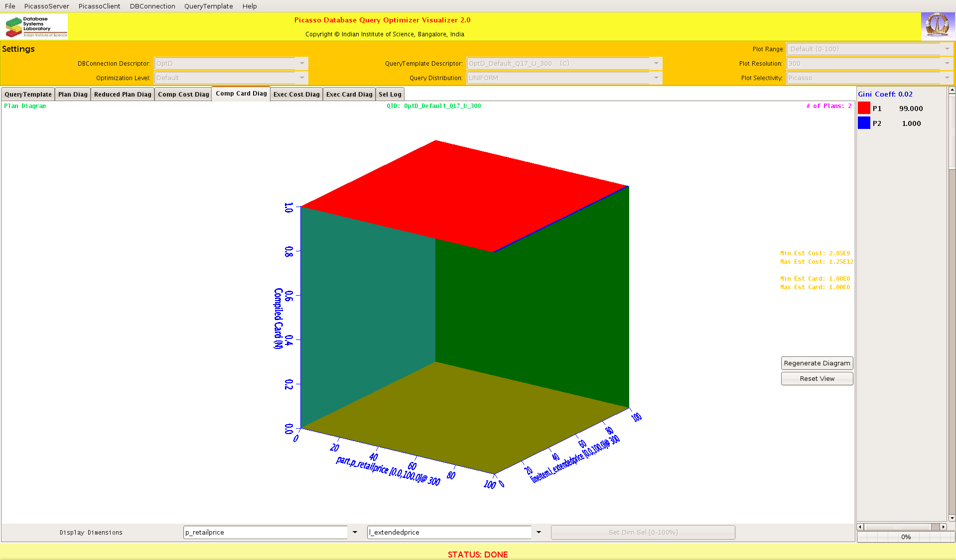Click the Set Dim Sel [0-100%] button
Screen dimensions: 956x560
643,532
